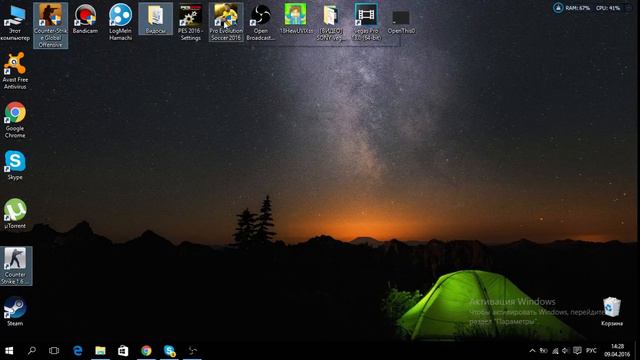Image resolution: width=640 pixels, height=360 pixels.
Task: Select the Counter Strike 1.6 desktop shortcut
Action: (16, 266)
